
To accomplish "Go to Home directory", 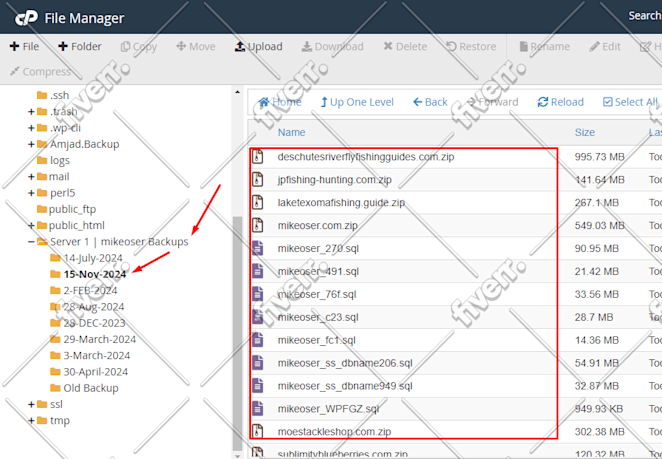I will (280, 102).
